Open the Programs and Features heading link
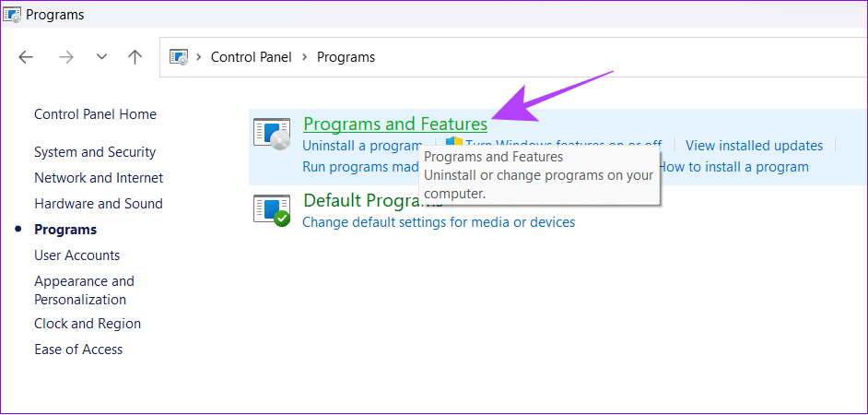868x415 pixels. (x=395, y=125)
